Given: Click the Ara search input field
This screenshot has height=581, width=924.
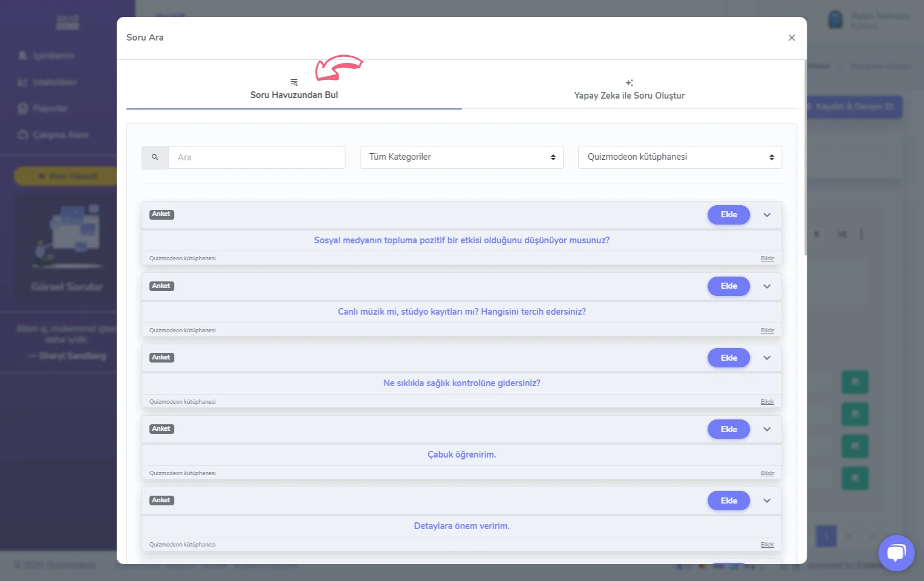Looking at the screenshot, I should click(256, 157).
